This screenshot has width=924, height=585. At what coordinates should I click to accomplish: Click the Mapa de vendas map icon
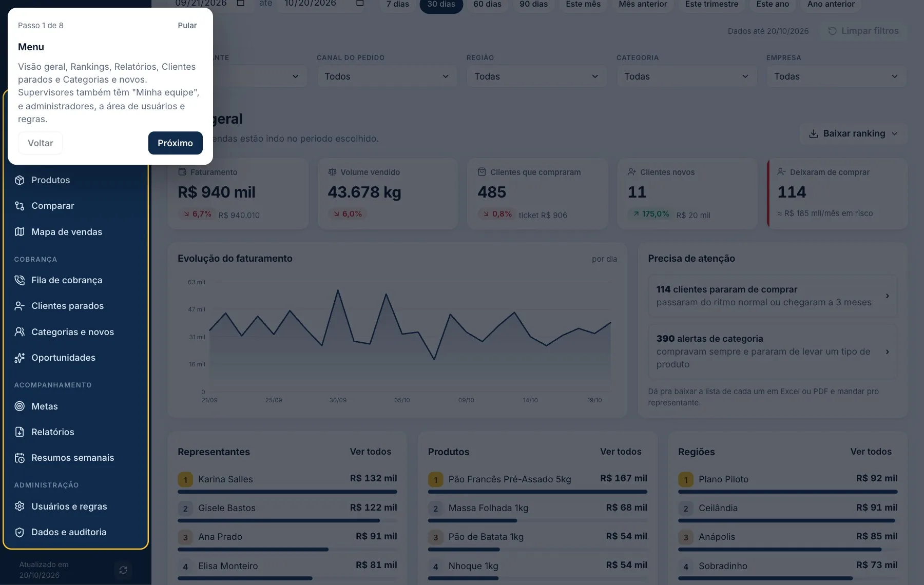coord(20,232)
